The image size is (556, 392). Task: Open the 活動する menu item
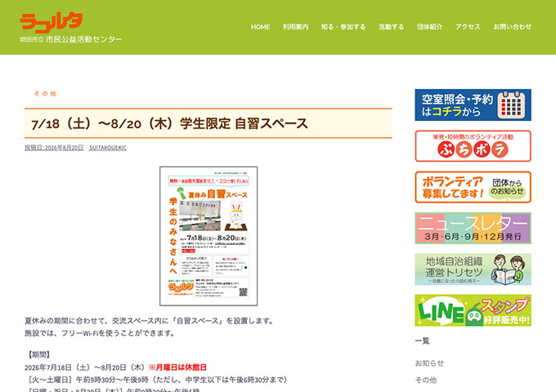pos(391,27)
